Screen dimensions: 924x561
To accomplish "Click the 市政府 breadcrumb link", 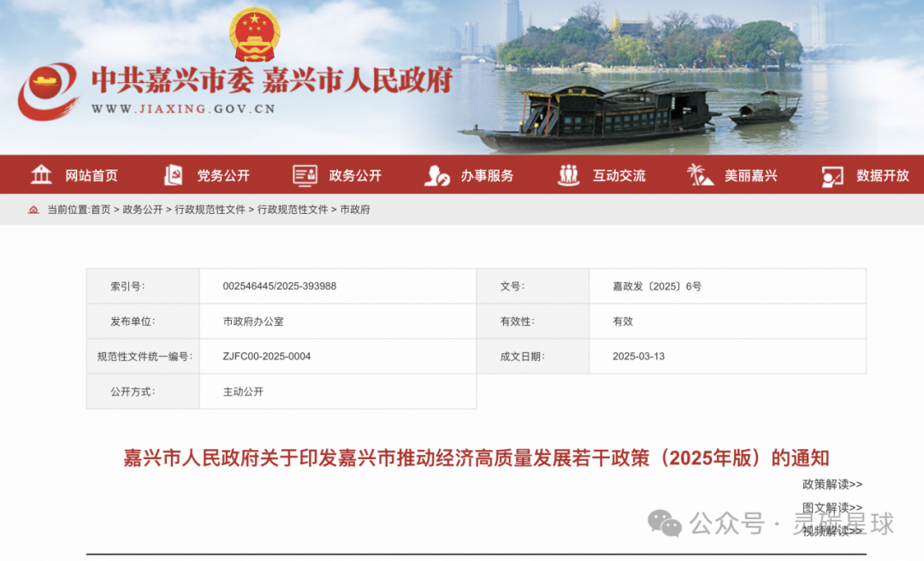I will tap(355, 210).
